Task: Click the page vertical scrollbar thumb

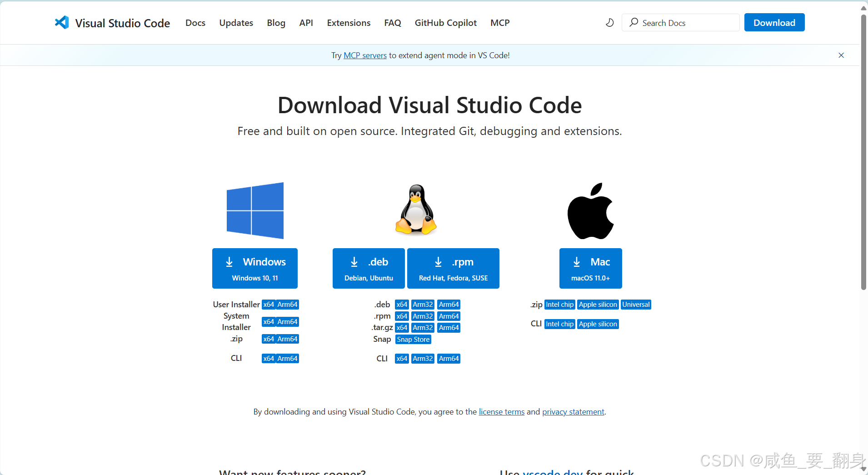Action: pos(863,152)
